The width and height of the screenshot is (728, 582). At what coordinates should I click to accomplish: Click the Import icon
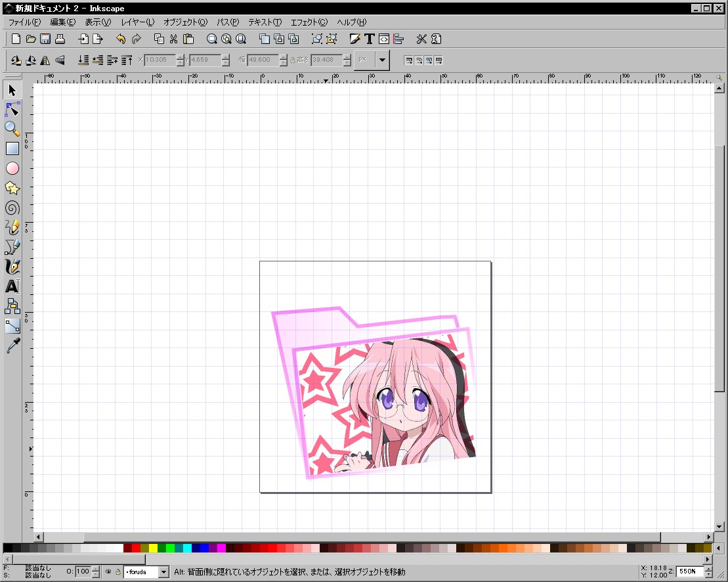(x=83, y=39)
